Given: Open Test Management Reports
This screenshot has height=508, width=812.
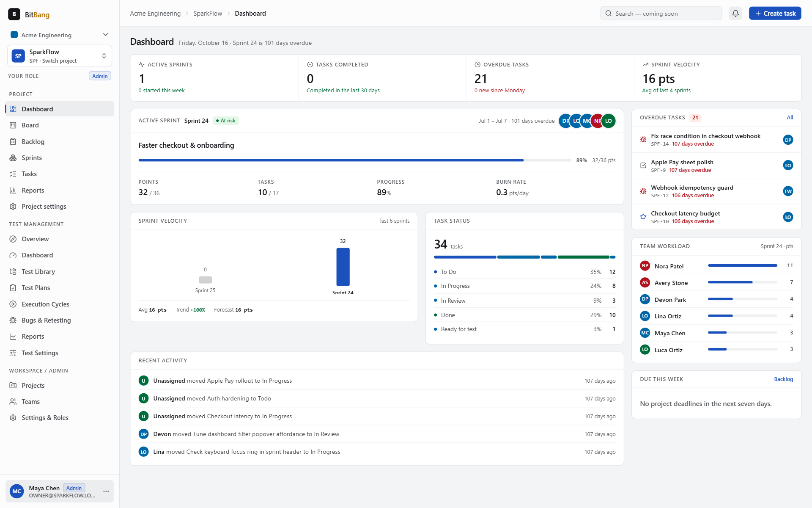Looking at the screenshot, I should tap(60, 337).
